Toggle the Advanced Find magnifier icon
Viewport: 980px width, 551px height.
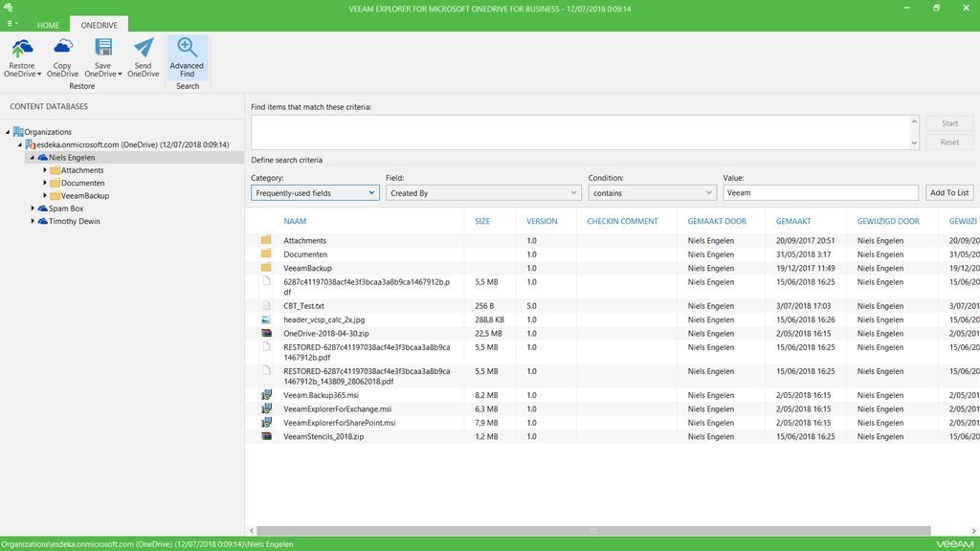pyautogui.click(x=187, y=48)
